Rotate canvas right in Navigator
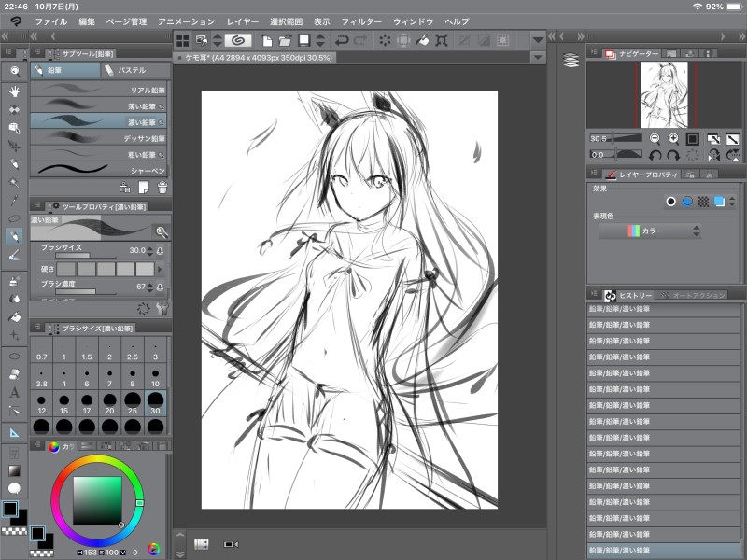 (x=673, y=155)
